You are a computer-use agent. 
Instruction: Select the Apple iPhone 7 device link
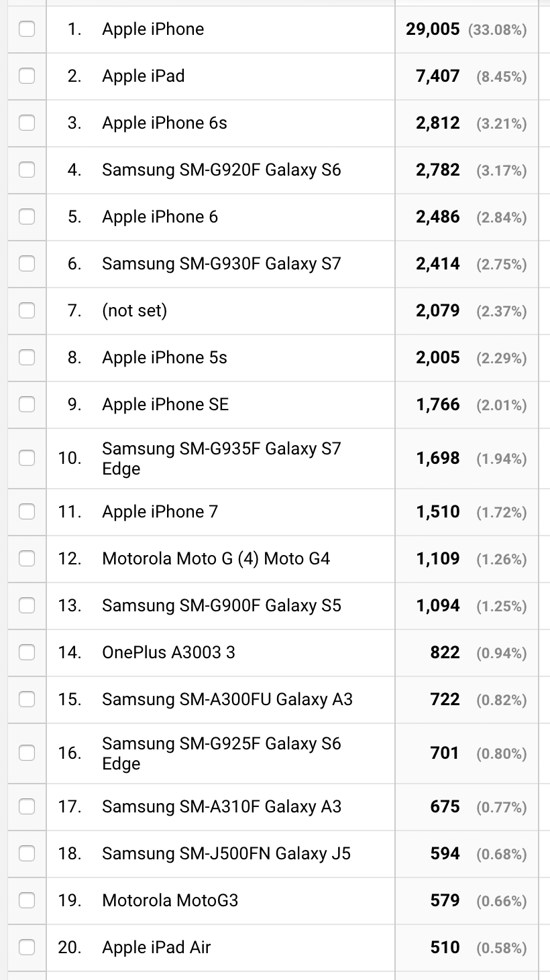[x=160, y=512]
